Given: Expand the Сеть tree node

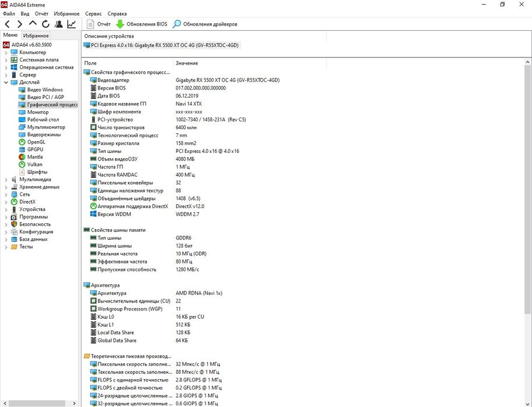Looking at the screenshot, I should coord(6,195).
